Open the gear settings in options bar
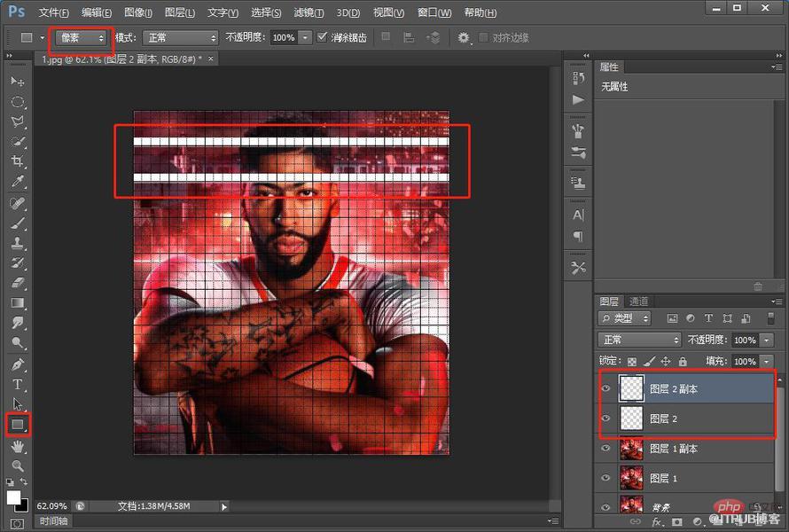Image resolution: width=789 pixels, height=532 pixels. click(x=463, y=38)
